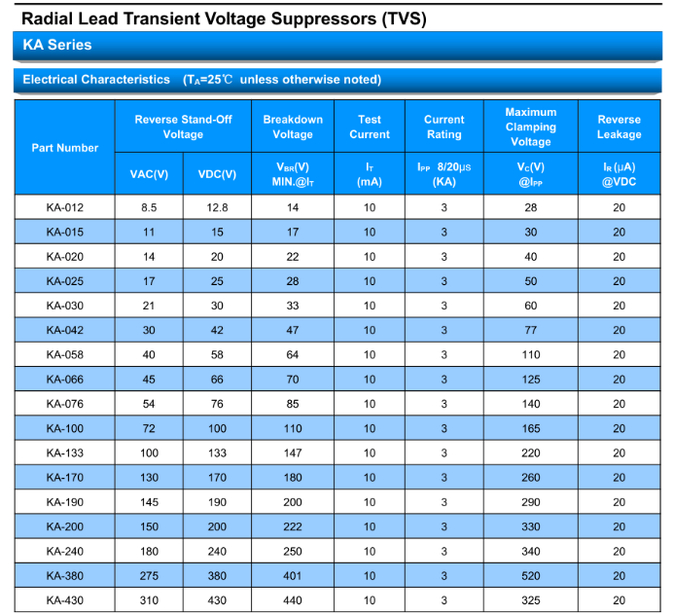This screenshot has width=673, height=616.
Task: Select the KA Series banner heading
Action: [57, 46]
